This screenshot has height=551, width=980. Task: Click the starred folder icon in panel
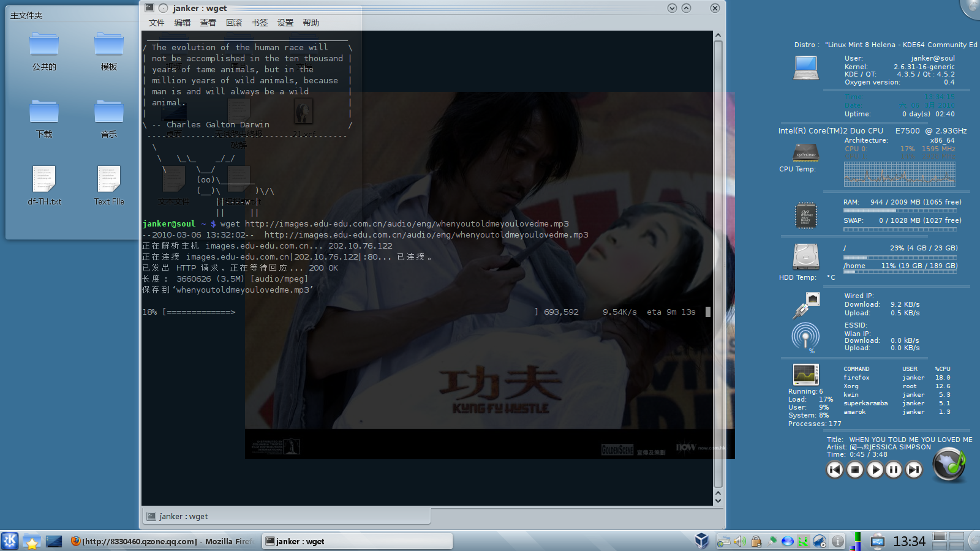click(x=32, y=541)
